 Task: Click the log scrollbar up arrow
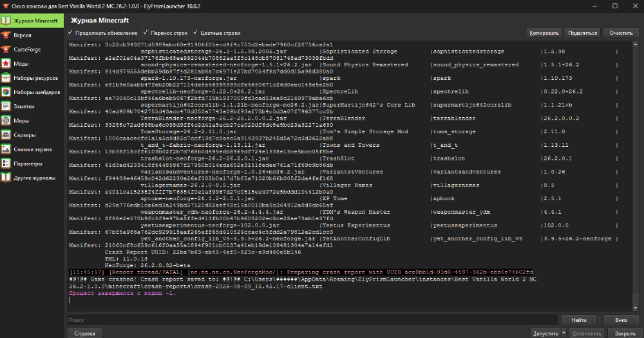(636, 44)
